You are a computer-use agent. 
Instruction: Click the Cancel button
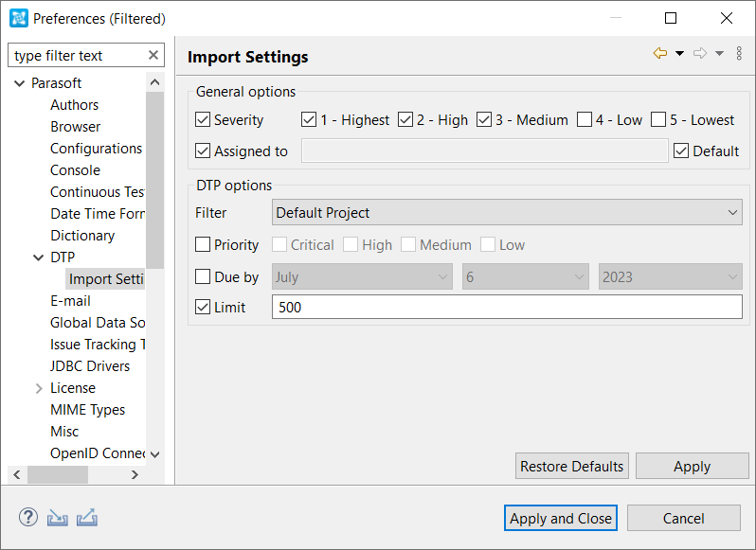tap(684, 518)
